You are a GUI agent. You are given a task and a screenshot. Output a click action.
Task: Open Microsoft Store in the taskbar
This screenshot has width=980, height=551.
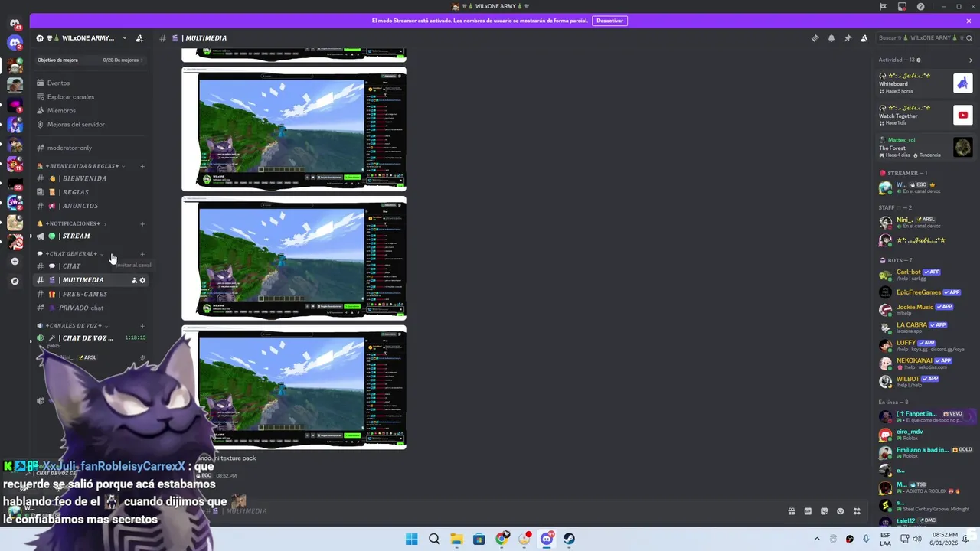[479, 539]
